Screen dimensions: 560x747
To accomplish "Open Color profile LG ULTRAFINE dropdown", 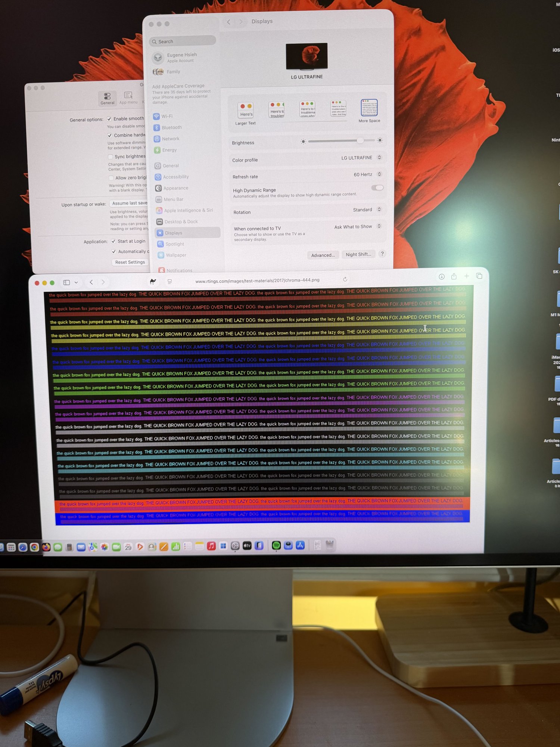I will click(361, 158).
